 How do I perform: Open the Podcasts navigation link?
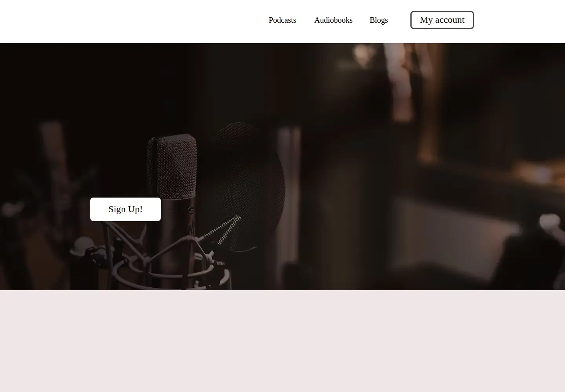282,20
